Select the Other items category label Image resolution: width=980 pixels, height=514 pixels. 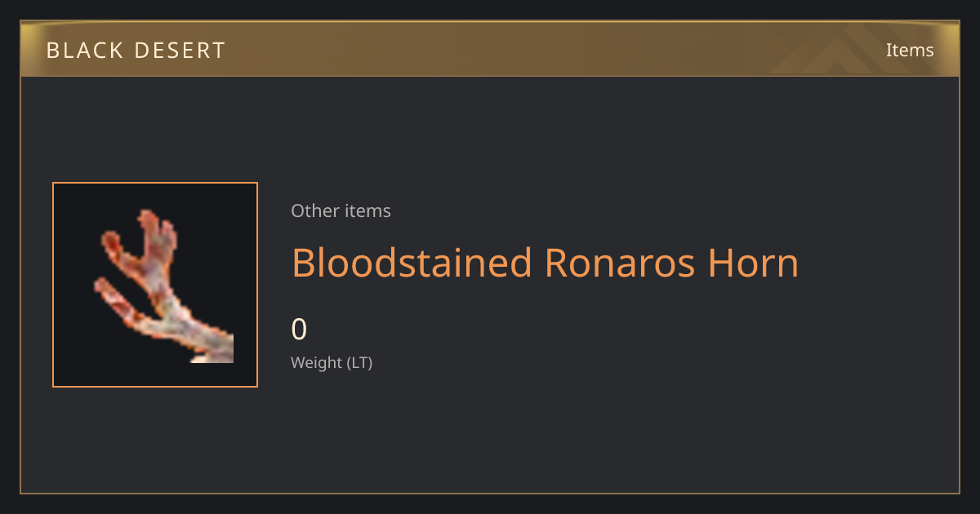click(341, 210)
